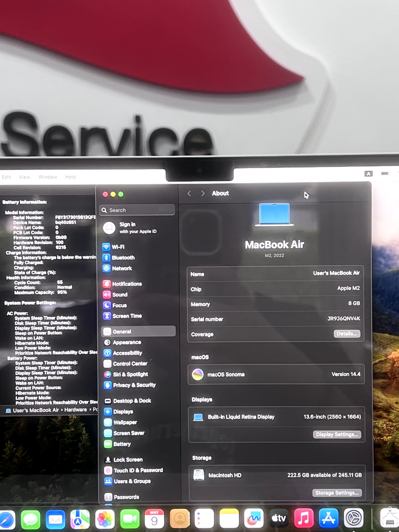Open the Bluetooth settings pane
399x532 pixels.
[x=123, y=258]
